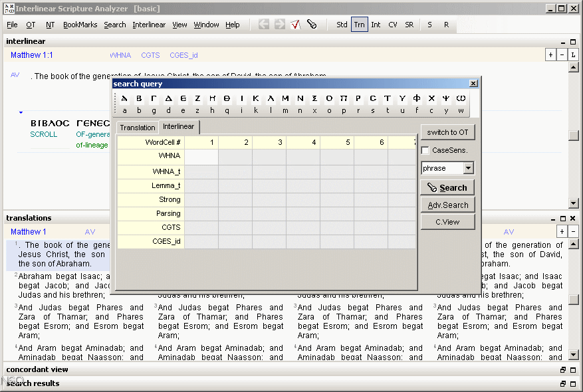Click the Adv.Search button

447,205
